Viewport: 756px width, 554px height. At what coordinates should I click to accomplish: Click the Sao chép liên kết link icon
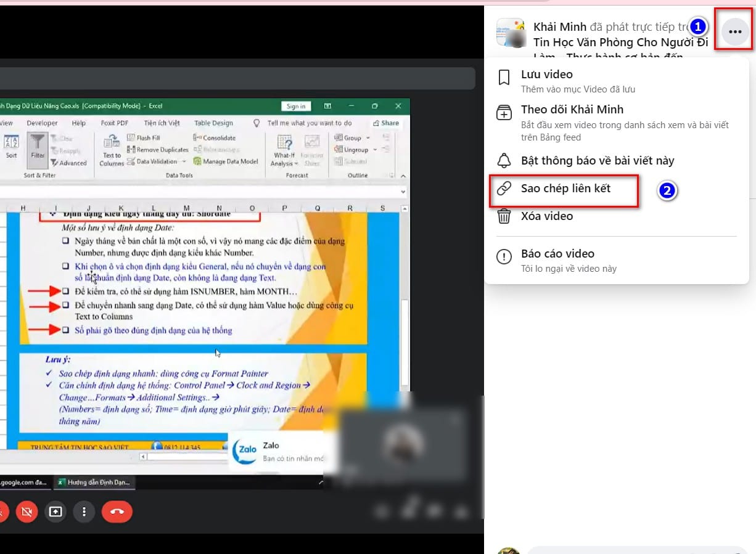(x=504, y=189)
